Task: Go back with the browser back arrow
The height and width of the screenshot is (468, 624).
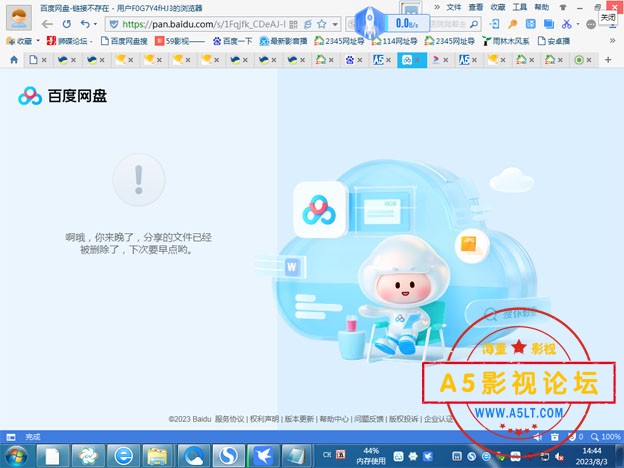Action: [x=47, y=24]
